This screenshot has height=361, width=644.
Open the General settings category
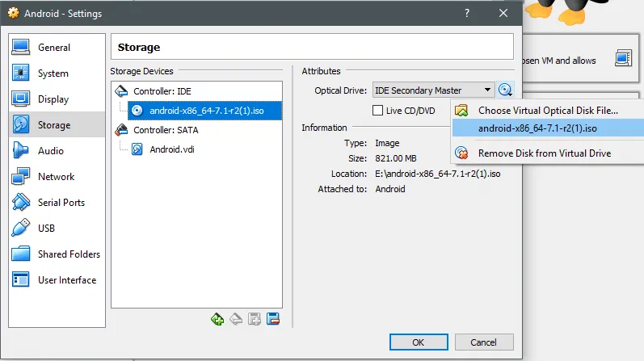(x=53, y=48)
